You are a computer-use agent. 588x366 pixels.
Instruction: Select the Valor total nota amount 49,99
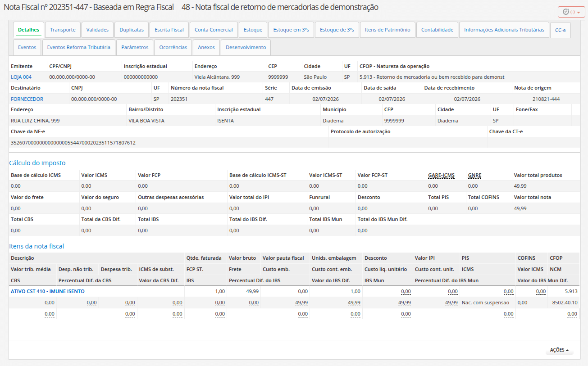(520, 208)
